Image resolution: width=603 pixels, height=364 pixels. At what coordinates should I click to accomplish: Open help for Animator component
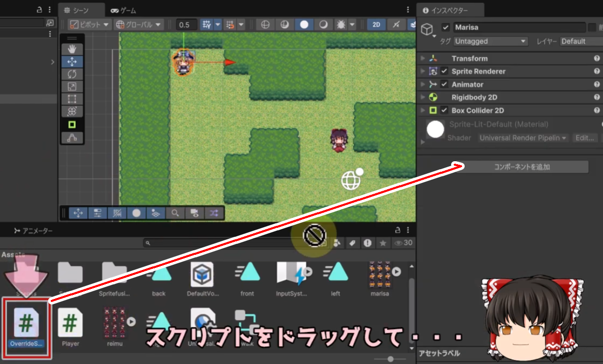click(597, 85)
